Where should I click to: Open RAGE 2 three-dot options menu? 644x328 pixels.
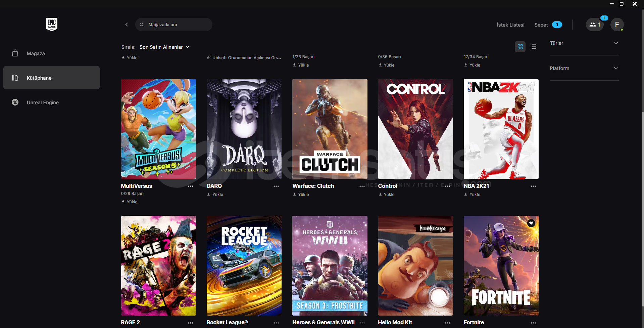click(x=191, y=323)
